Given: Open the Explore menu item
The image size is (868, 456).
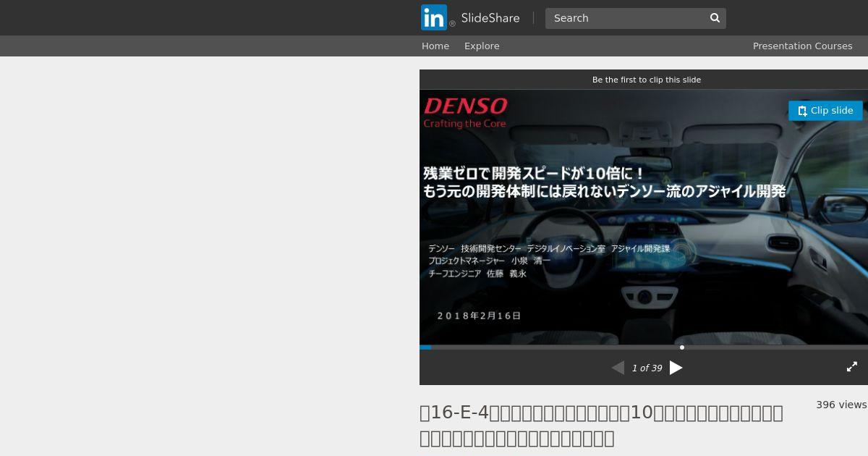Looking at the screenshot, I should click(482, 46).
